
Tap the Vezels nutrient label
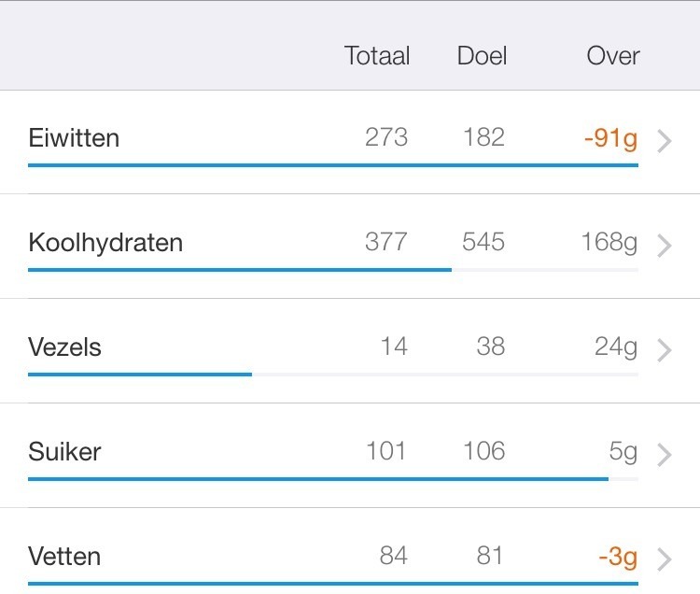coord(64,347)
